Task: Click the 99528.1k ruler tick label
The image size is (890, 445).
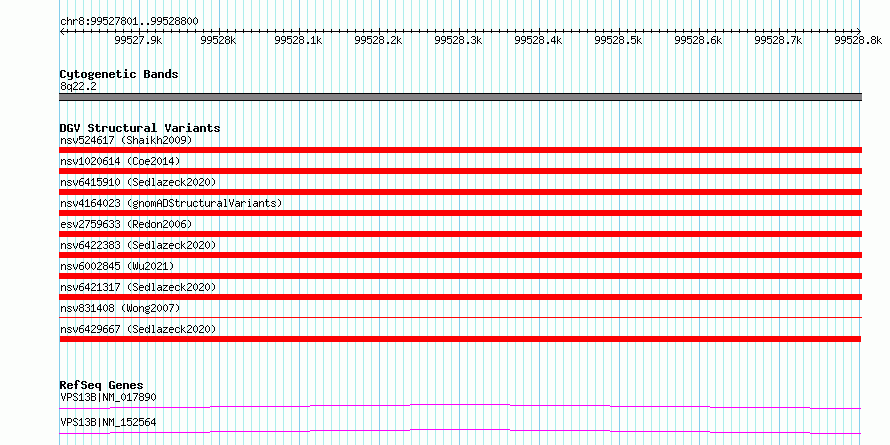Action: tap(299, 40)
